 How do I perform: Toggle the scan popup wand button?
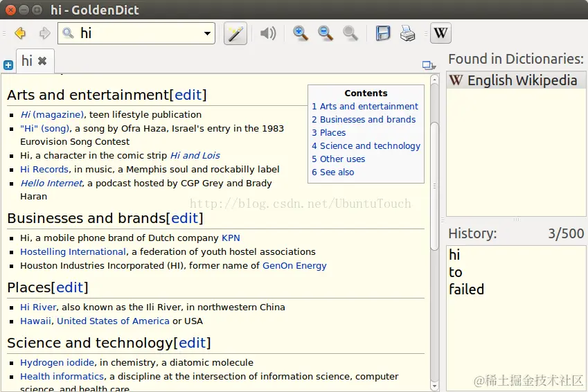[x=235, y=33]
